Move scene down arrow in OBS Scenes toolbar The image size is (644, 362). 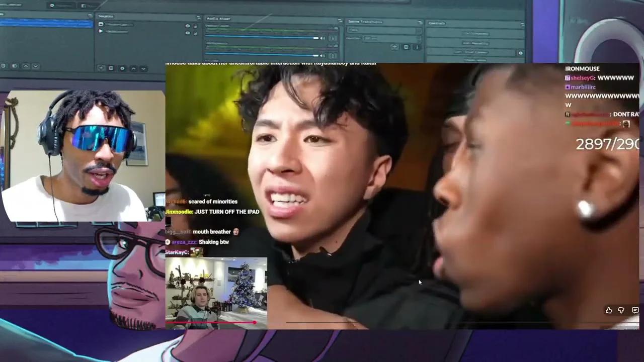[x=36, y=66]
